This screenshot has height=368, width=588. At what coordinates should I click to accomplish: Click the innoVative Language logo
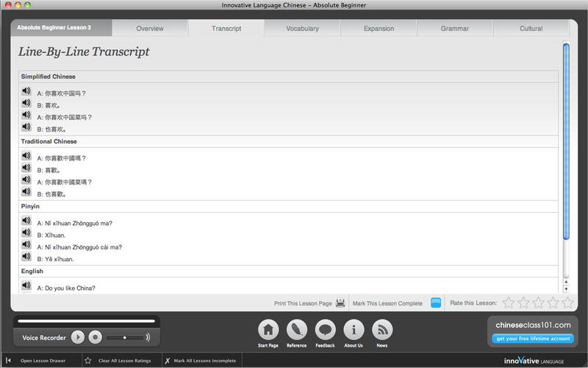click(534, 361)
